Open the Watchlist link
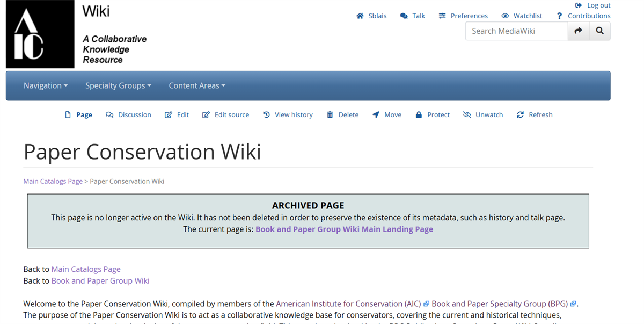This screenshot has width=644, height=324. (x=522, y=16)
